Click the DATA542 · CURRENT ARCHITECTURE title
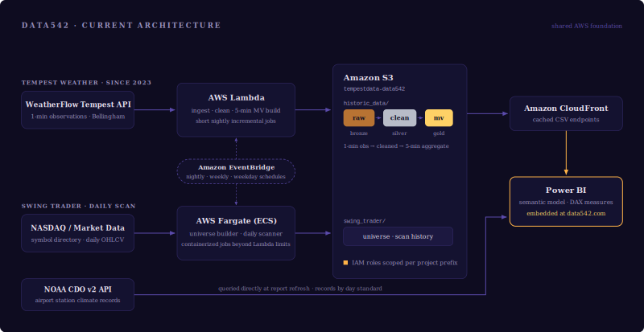This screenshot has height=332, width=644. [x=122, y=26]
